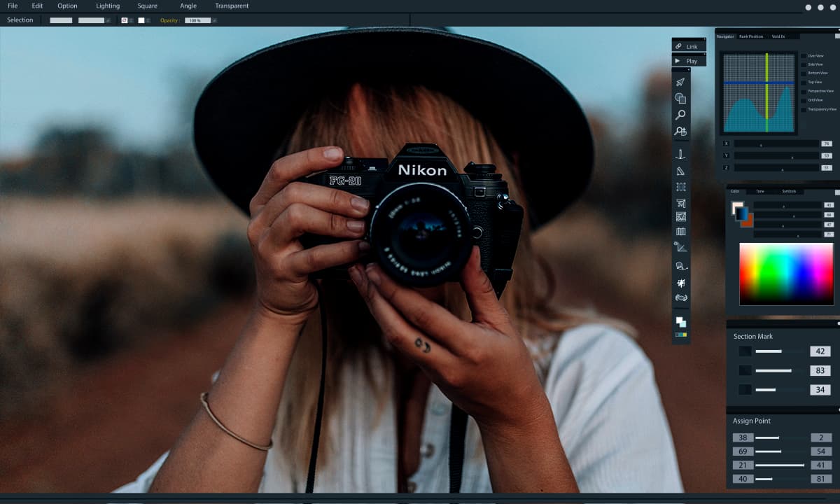This screenshot has width=840, height=504.
Task: Enable the Side View checkbox
Action: point(804,64)
